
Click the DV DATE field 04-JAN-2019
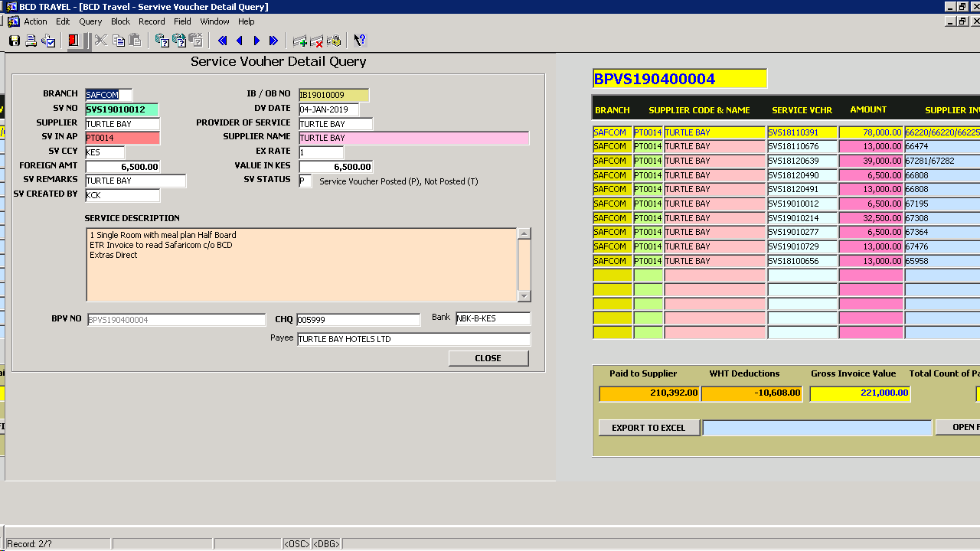(329, 109)
